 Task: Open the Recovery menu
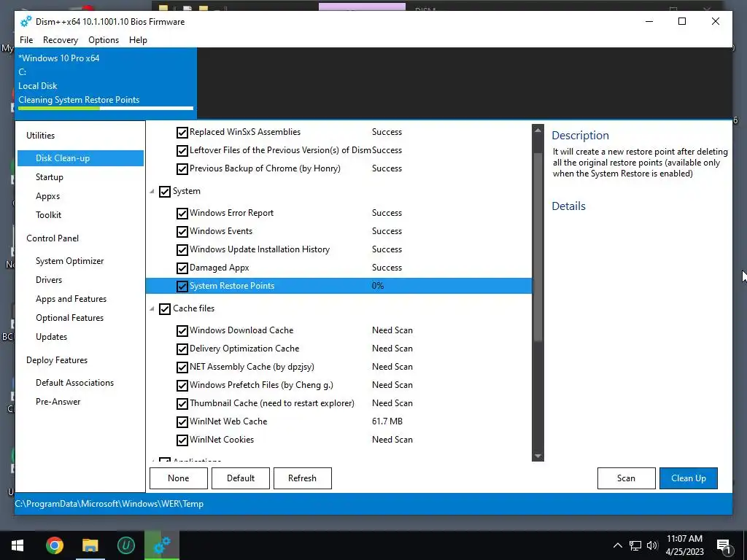point(61,40)
